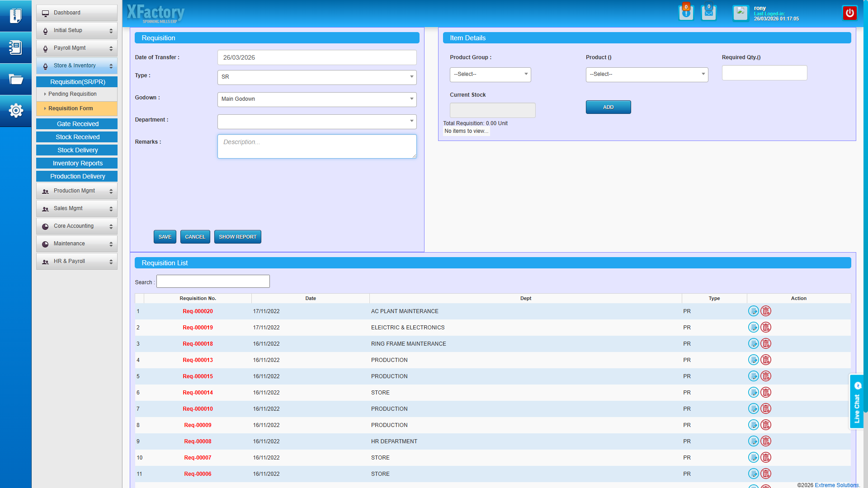Expand the Payroll Mgmt menu section
Screen dimensions: 868x488
pos(77,48)
